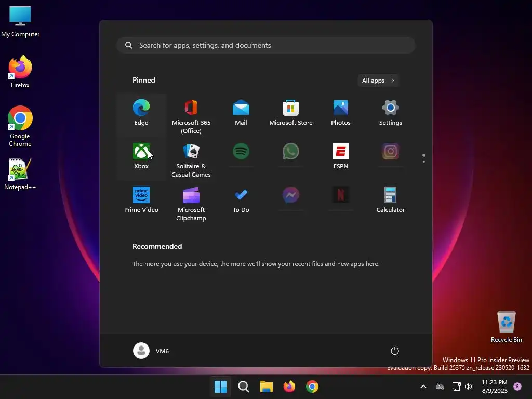
Task: Launch Microsoft 365 (Office) app
Action: coord(191,116)
